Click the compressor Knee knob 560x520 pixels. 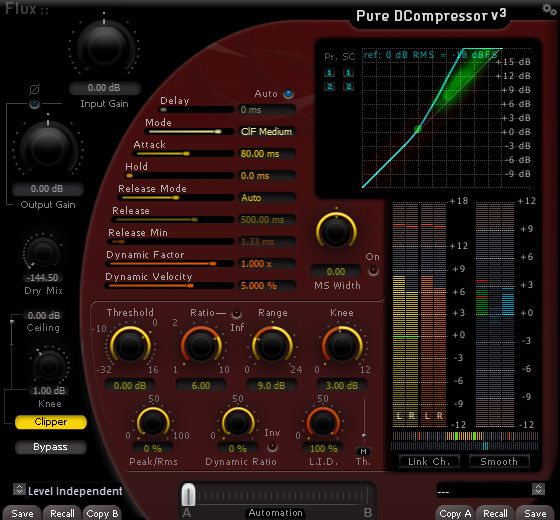coord(342,345)
